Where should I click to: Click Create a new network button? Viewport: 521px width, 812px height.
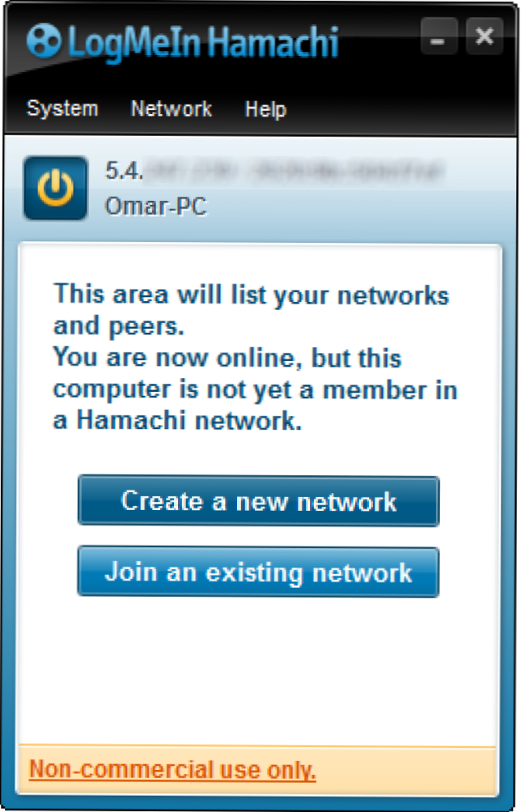point(259,501)
